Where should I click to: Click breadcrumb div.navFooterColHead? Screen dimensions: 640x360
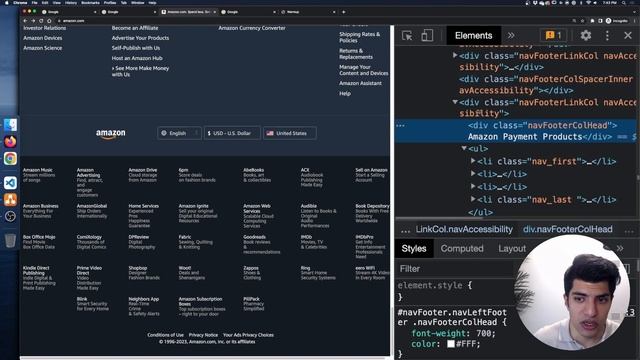click(x=567, y=229)
